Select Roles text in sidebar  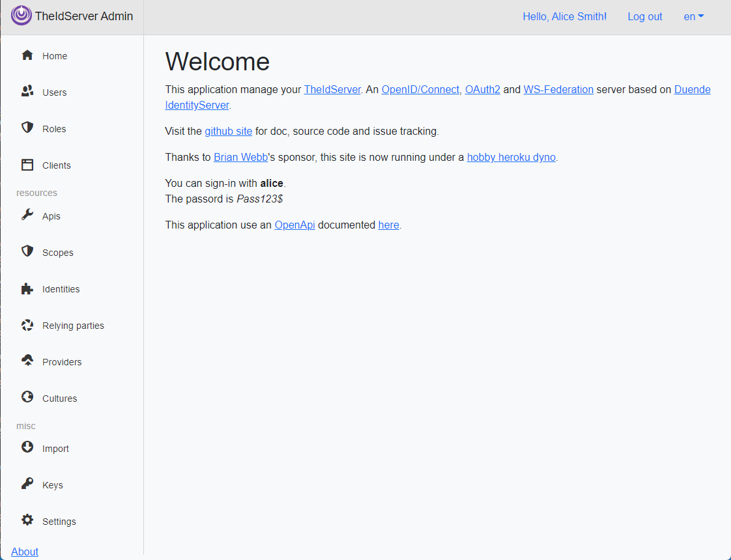pos(54,128)
